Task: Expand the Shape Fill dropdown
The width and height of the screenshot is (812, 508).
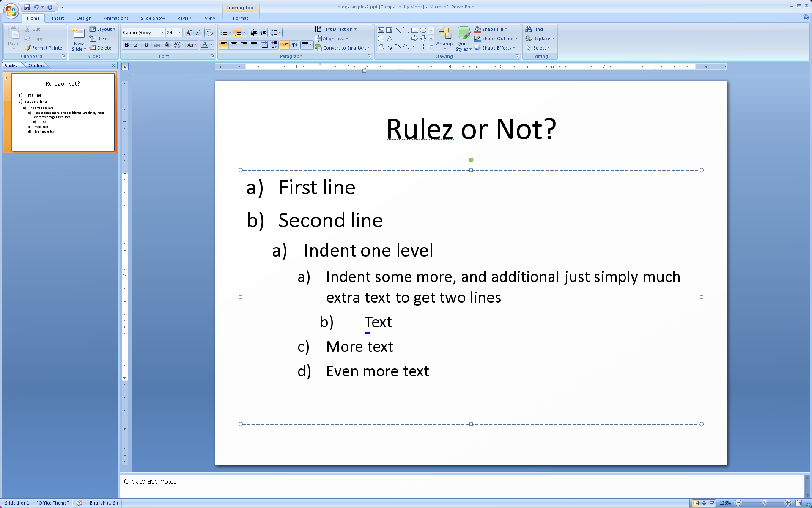Action: 506,29
